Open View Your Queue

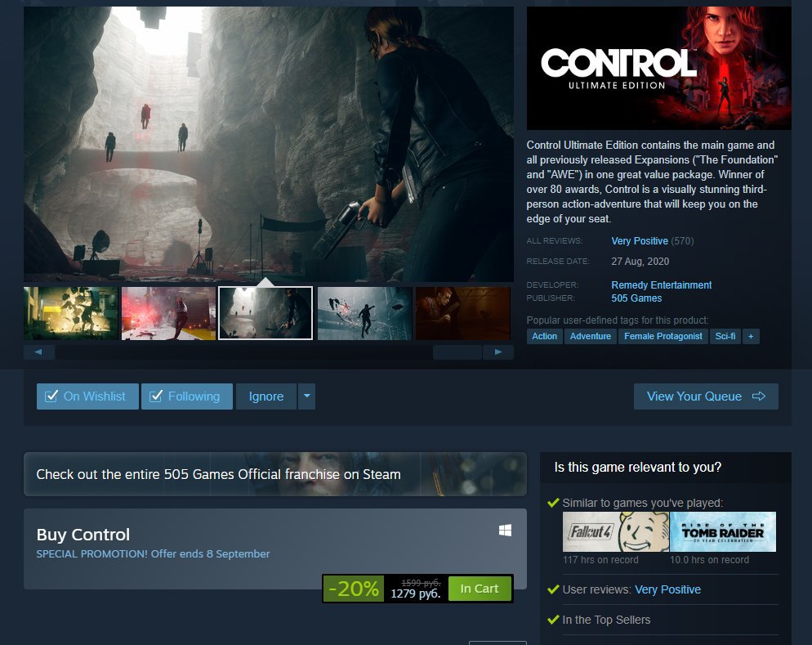706,396
